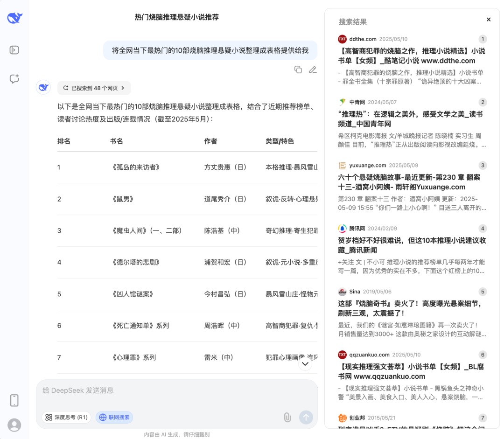The image size is (504, 439).
Task: Click citation number badge 1
Action: (483, 39)
